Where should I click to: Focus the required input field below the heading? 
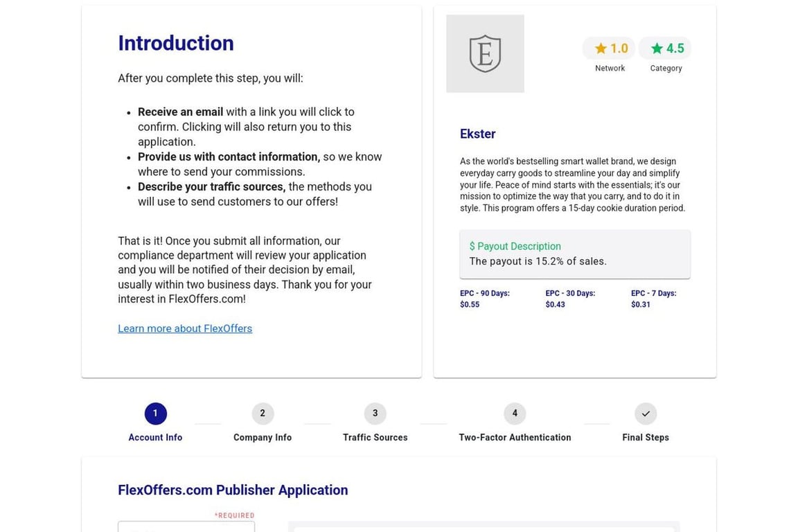(x=186, y=526)
